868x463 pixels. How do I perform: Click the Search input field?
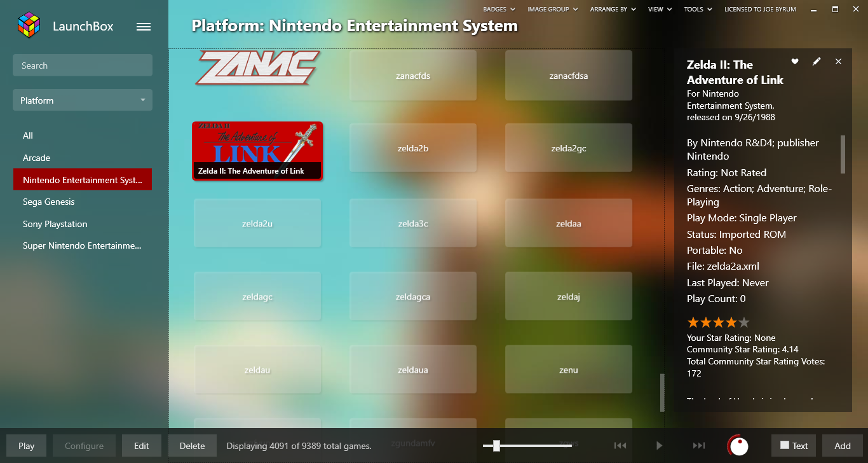pos(83,66)
